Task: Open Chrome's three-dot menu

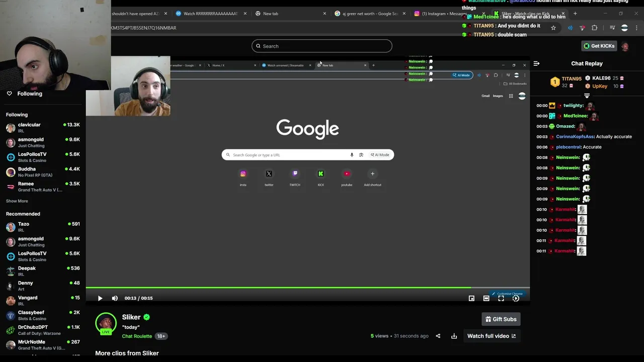Action: point(636,28)
